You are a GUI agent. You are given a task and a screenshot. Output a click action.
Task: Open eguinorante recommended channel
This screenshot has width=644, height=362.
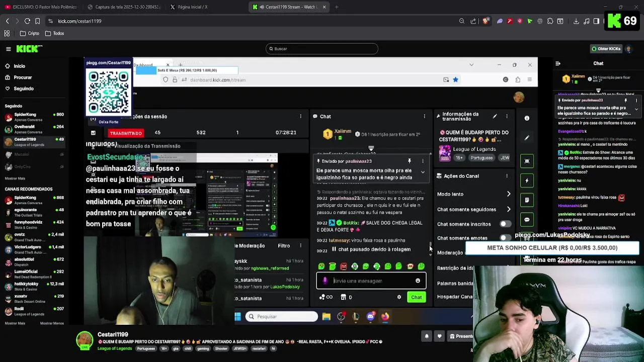pyautogui.click(x=34, y=212)
